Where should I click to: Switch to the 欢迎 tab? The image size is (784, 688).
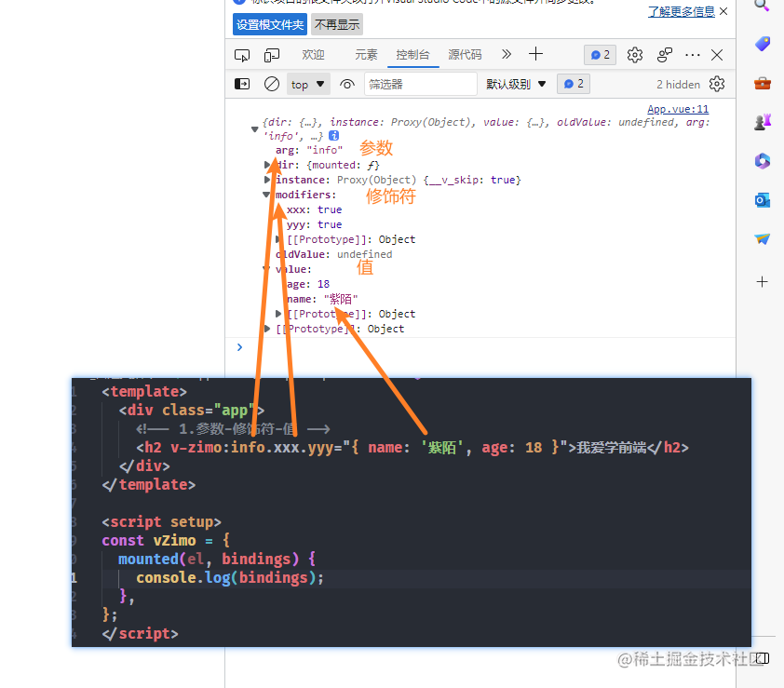pos(313,55)
